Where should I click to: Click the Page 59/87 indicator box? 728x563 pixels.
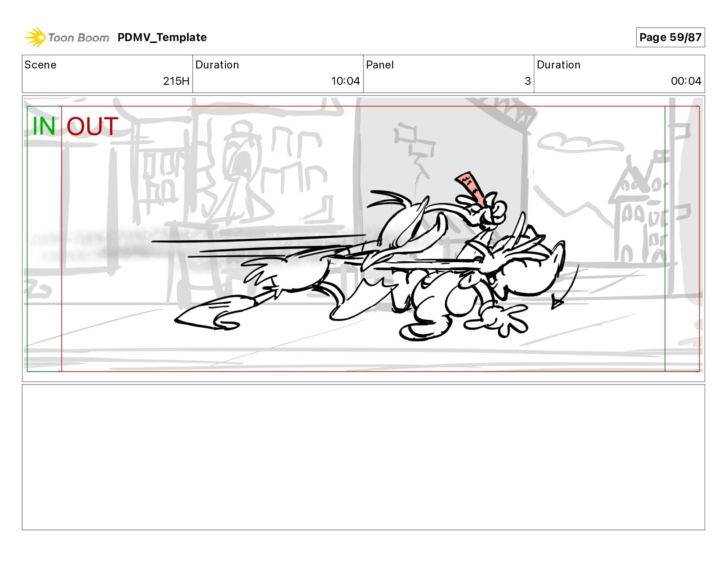coord(670,38)
